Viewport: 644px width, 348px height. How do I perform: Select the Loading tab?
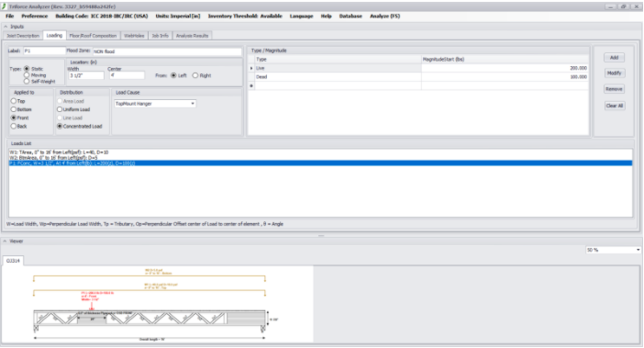[x=54, y=35]
